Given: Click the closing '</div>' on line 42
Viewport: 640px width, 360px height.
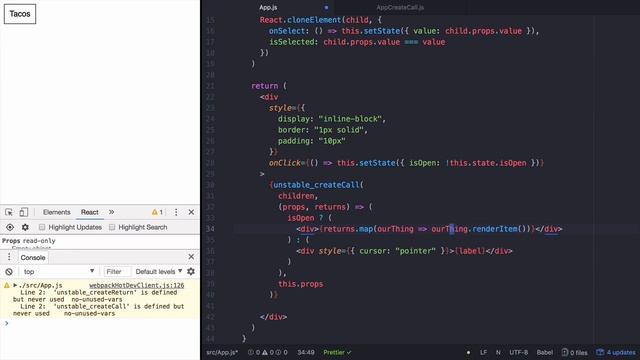Looking at the screenshot, I should pyautogui.click(x=273, y=317).
